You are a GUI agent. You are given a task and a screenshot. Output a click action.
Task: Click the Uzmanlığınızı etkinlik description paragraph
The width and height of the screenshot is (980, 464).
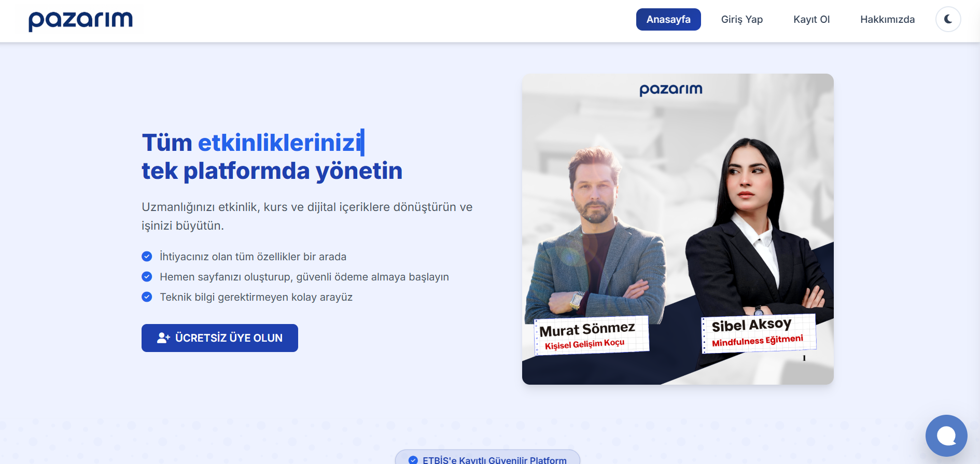click(307, 216)
